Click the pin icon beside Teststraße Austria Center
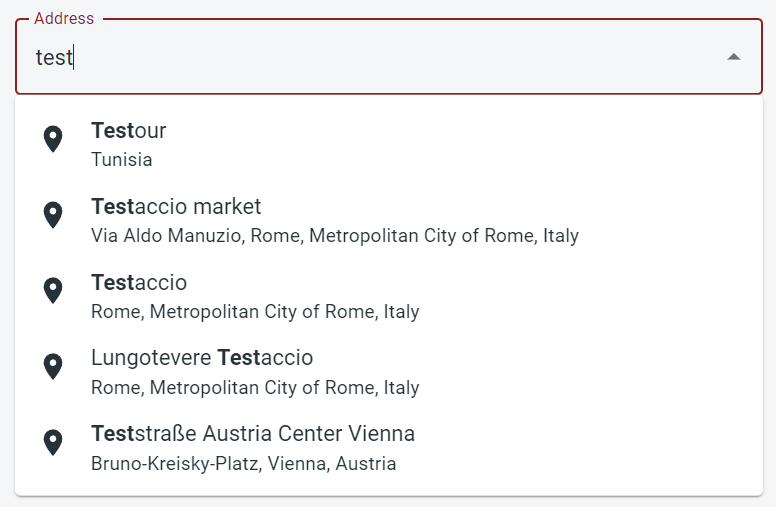The height and width of the screenshot is (507, 776). (x=53, y=443)
